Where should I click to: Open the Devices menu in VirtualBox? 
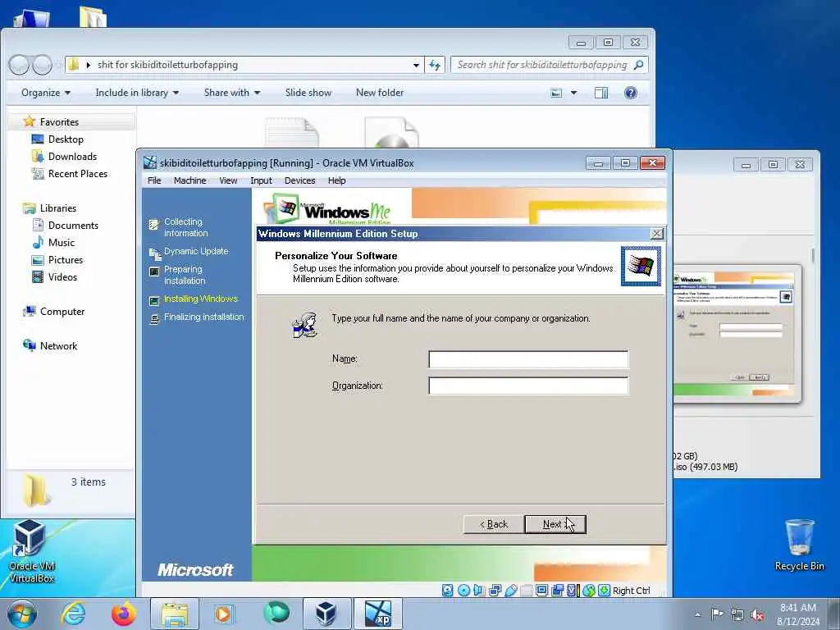click(x=299, y=180)
